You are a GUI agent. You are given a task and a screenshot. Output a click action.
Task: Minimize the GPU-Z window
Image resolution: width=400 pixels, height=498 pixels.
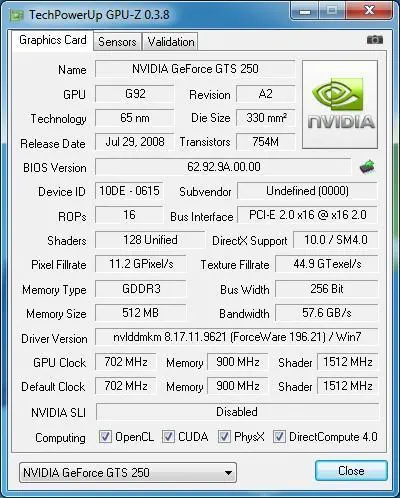pos(305,11)
